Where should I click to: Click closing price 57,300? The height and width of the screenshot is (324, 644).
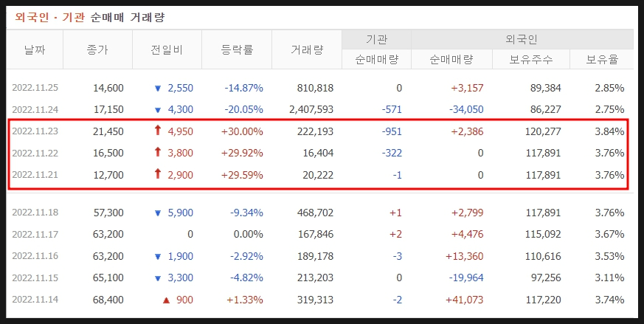point(108,213)
